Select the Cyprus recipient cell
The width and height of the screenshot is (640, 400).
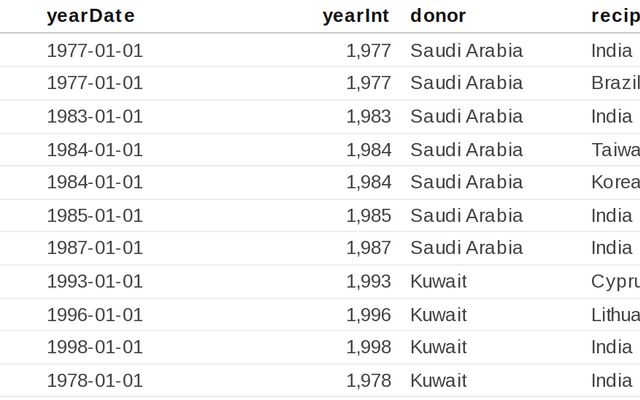614,281
